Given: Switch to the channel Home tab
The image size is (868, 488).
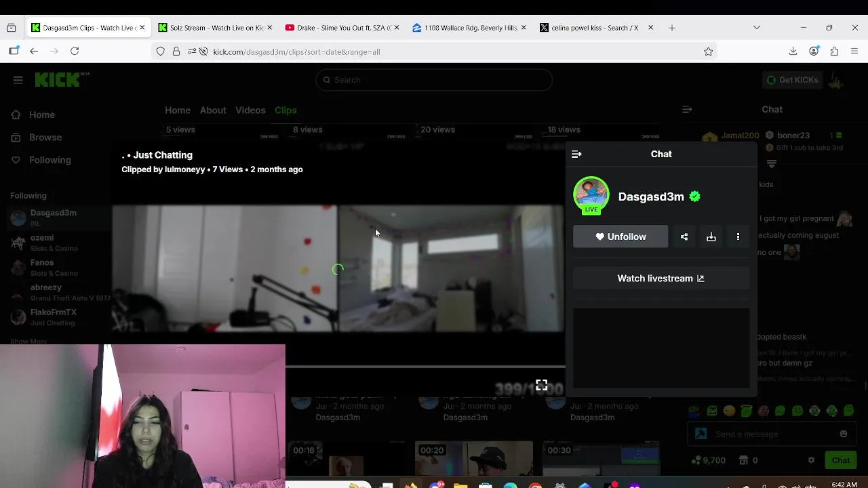Looking at the screenshot, I should (x=178, y=110).
